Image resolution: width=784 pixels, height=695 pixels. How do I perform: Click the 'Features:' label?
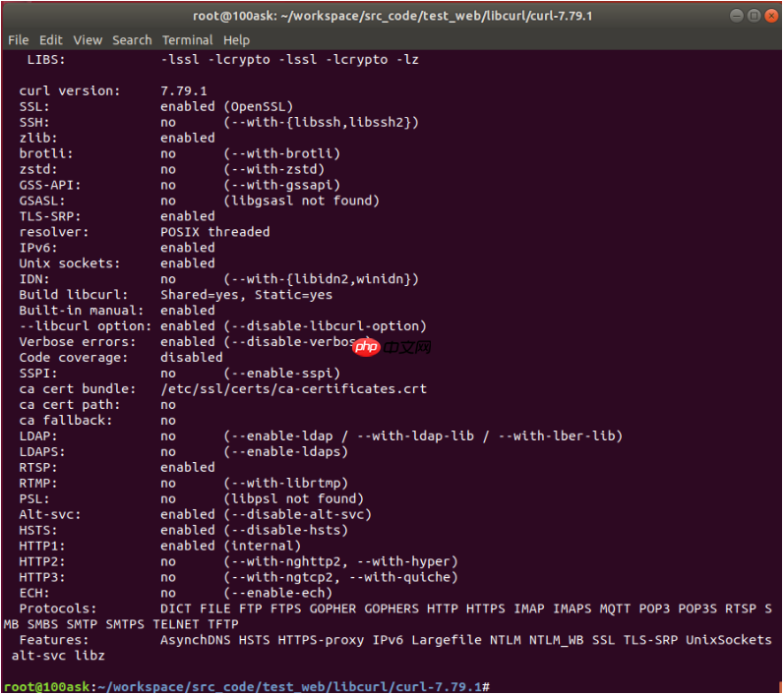tap(54, 640)
